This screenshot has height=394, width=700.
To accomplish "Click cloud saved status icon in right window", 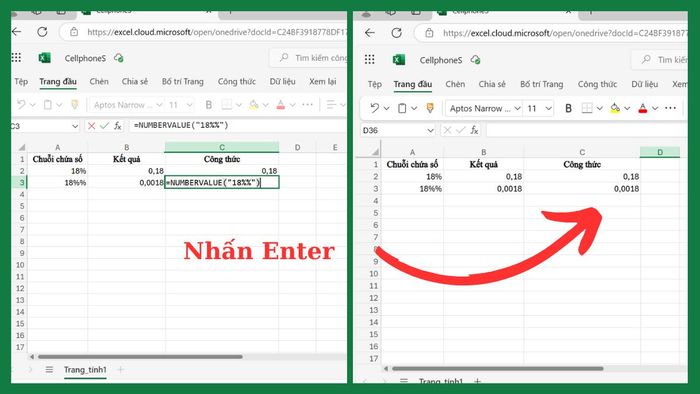I will [475, 60].
